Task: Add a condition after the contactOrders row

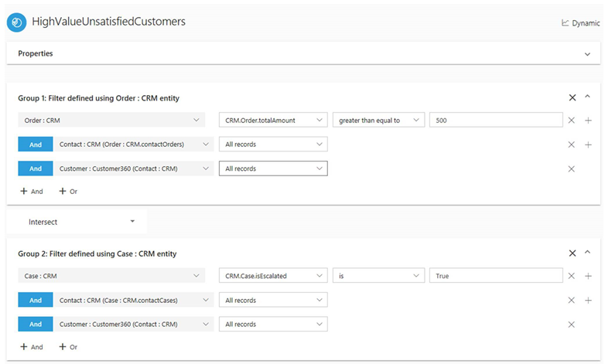Action: coord(588,145)
